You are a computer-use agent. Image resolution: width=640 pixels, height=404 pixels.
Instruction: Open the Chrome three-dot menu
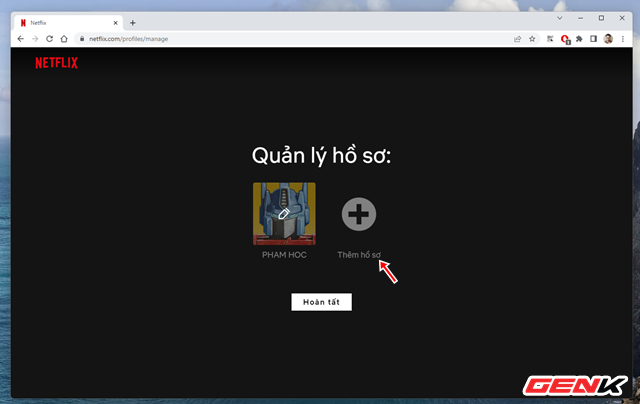coord(622,39)
